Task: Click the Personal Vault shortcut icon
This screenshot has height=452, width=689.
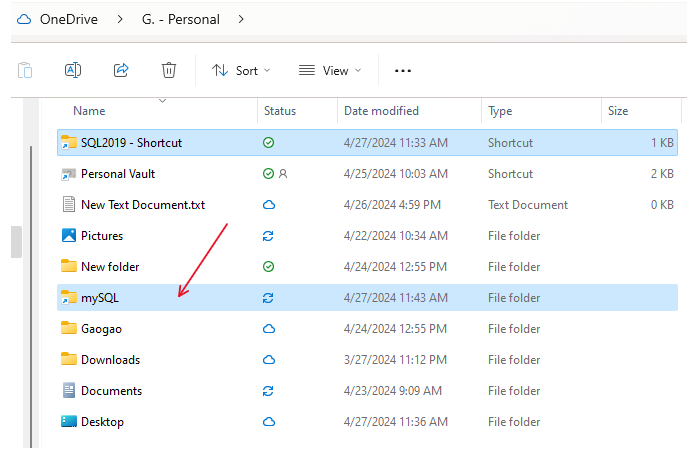Action: pos(69,174)
